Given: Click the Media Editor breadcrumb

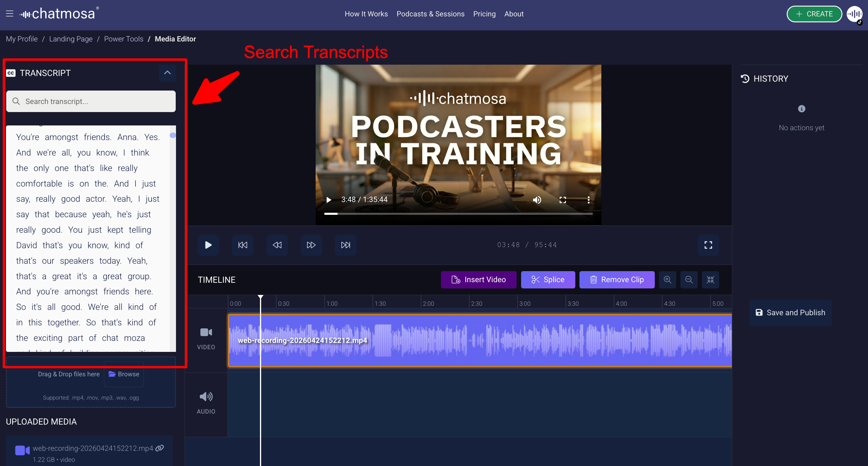Looking at the screenshot, I should pyautogui.click(x=175, y=39).
